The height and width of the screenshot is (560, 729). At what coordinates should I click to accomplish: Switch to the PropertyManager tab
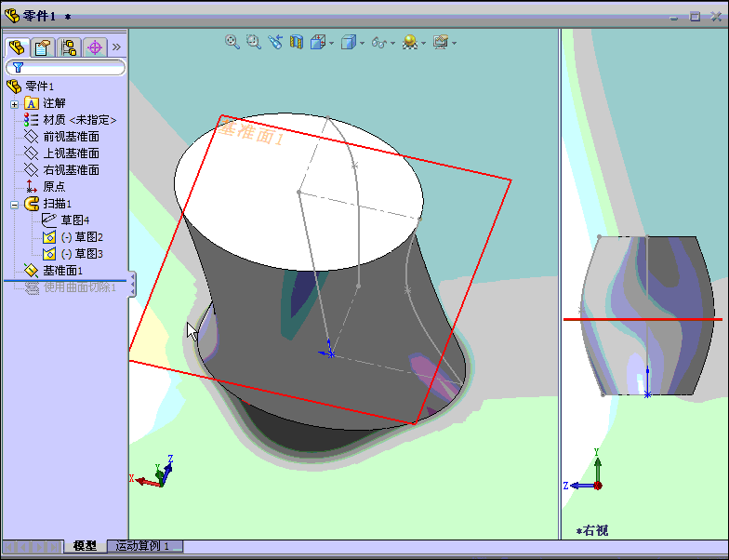pos(43,47)
